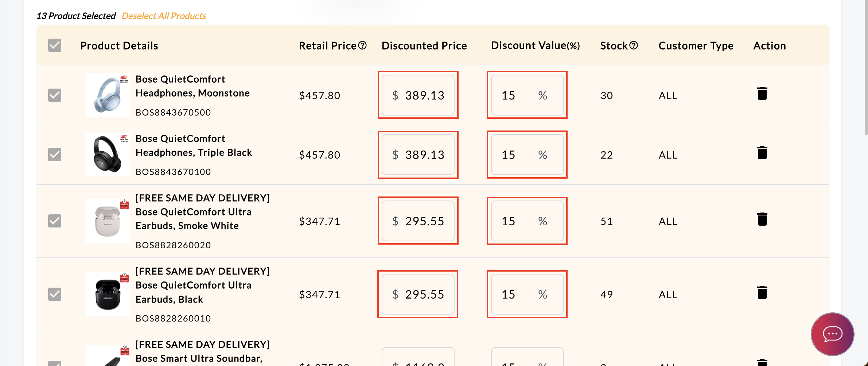The height and width of the screenshot is (366, 868).
Task: Remove Ultra Earbuds Smoke White via trash icon
Action: coord(762,219)
